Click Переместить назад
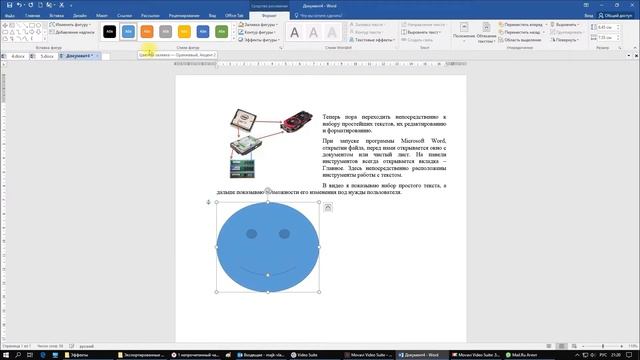The image size is (640, 360). point(521,32)
